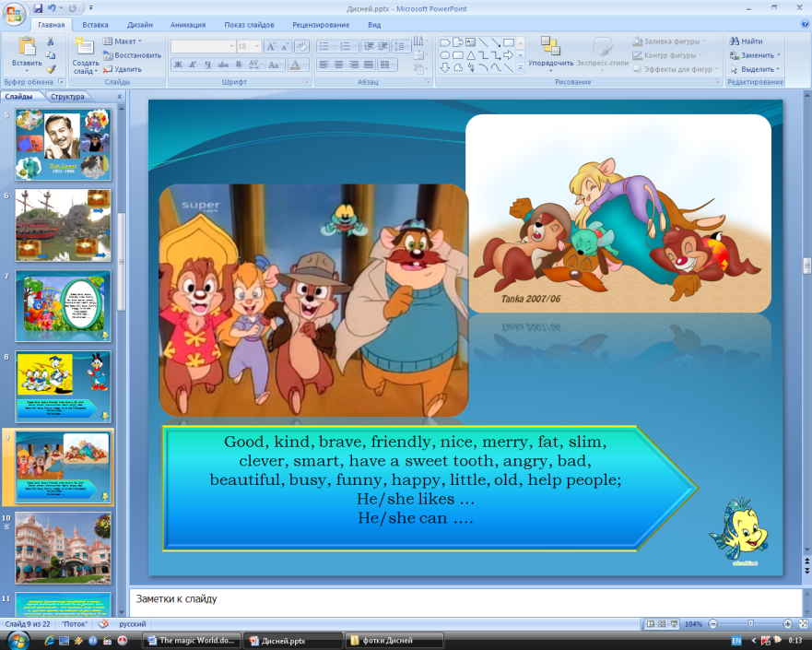
Task: Open the Анимация ribbon tab
Action: pos(188,25)
